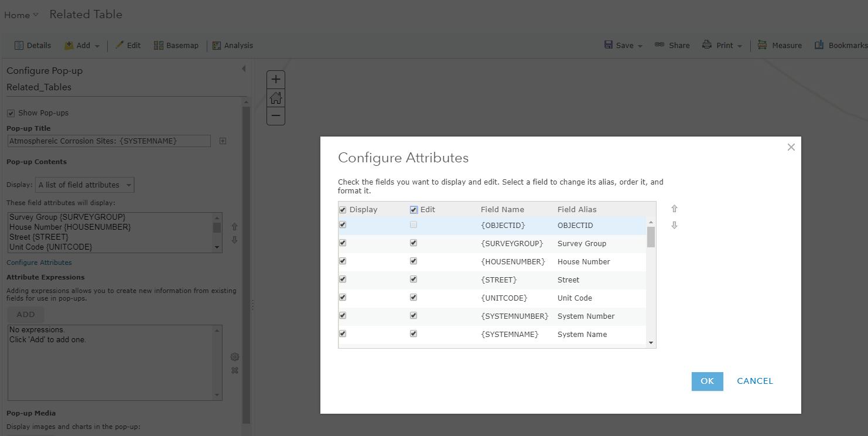Close the Configure Attributes dialog
Image resolution: width=868 pixels, height=436 pixels.
(791, 147)
